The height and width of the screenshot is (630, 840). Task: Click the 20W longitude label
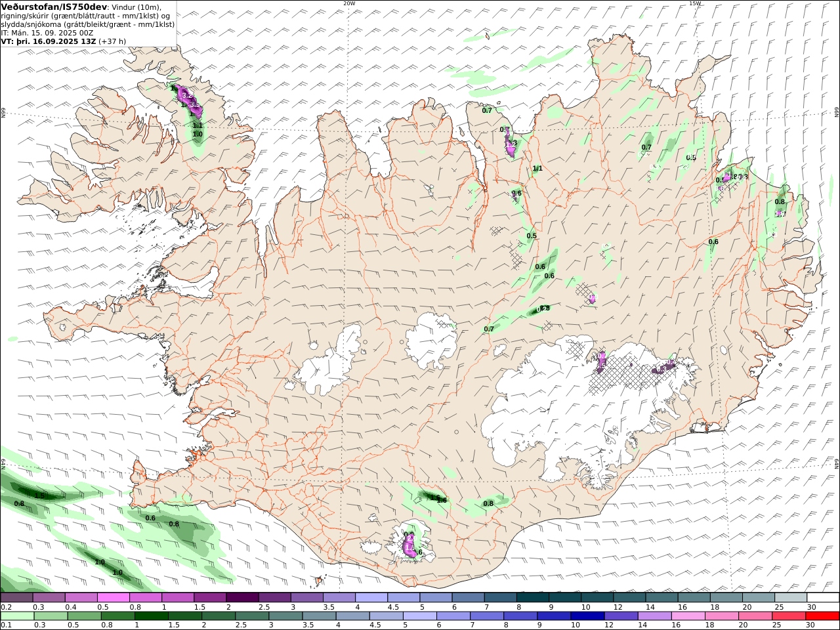pos(349,3)
